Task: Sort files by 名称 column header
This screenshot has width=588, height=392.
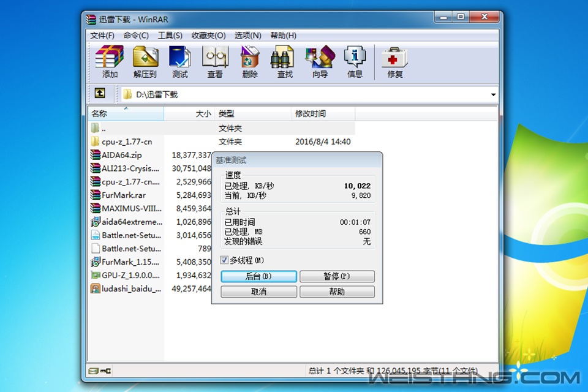Action: (126, 114)
